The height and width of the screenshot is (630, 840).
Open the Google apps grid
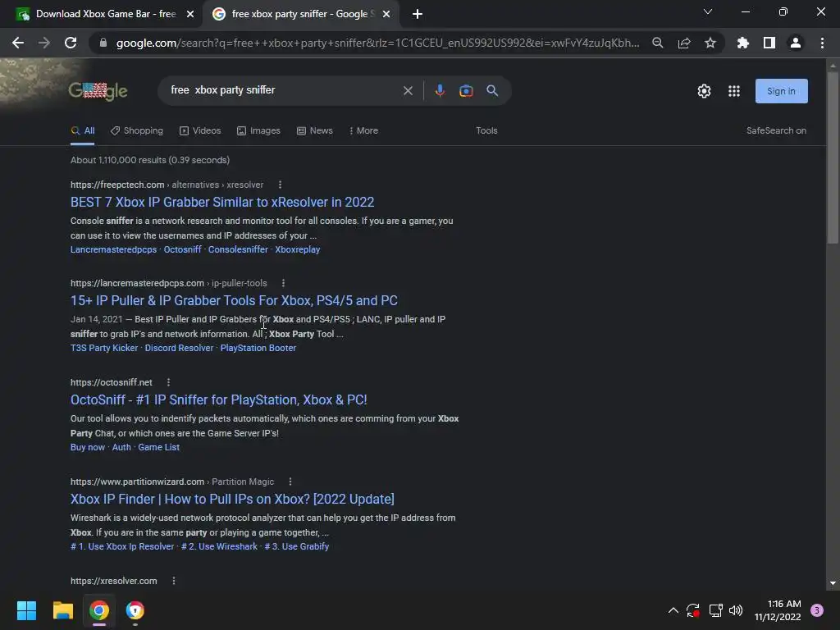click(734, 91)
